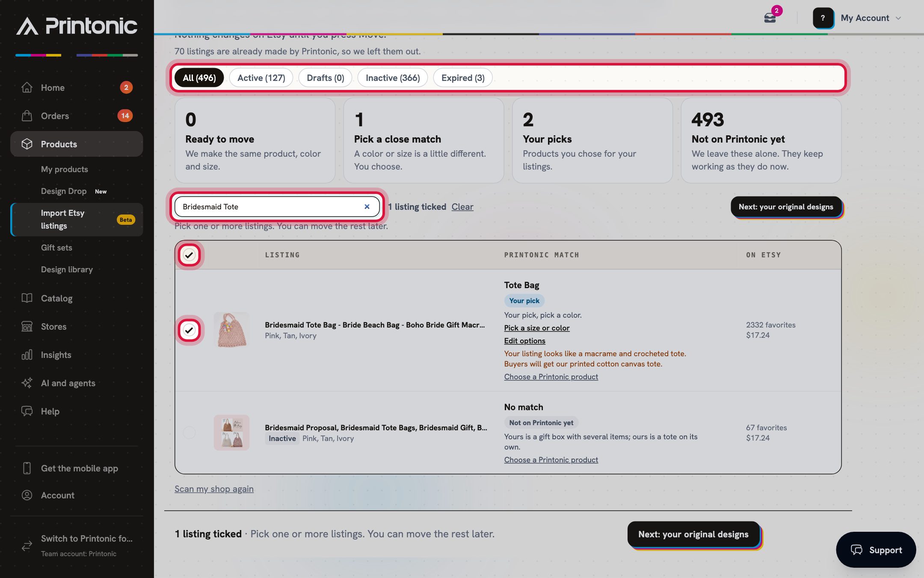Open the notifications inbox icon
924x578 pixels.
[770, 18]
